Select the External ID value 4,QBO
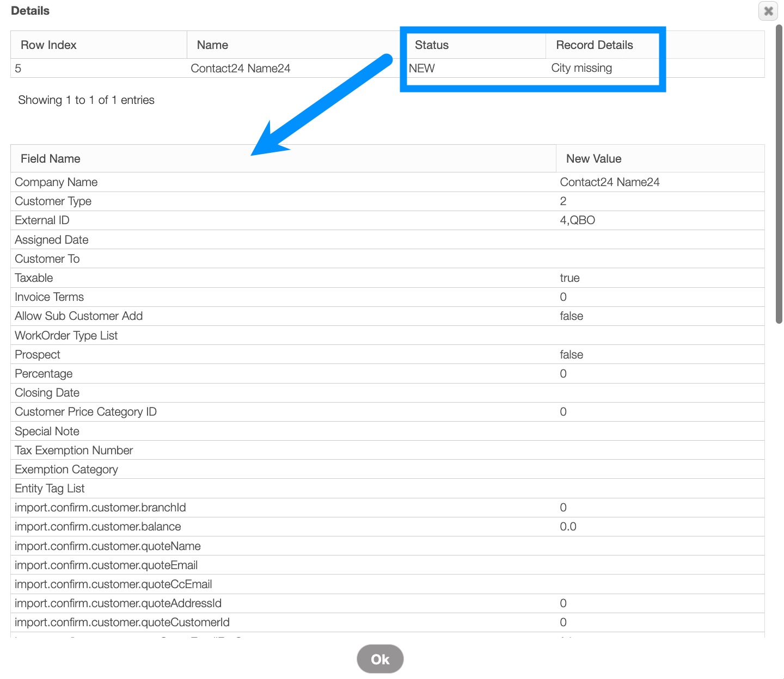 [x=577, y=220]
